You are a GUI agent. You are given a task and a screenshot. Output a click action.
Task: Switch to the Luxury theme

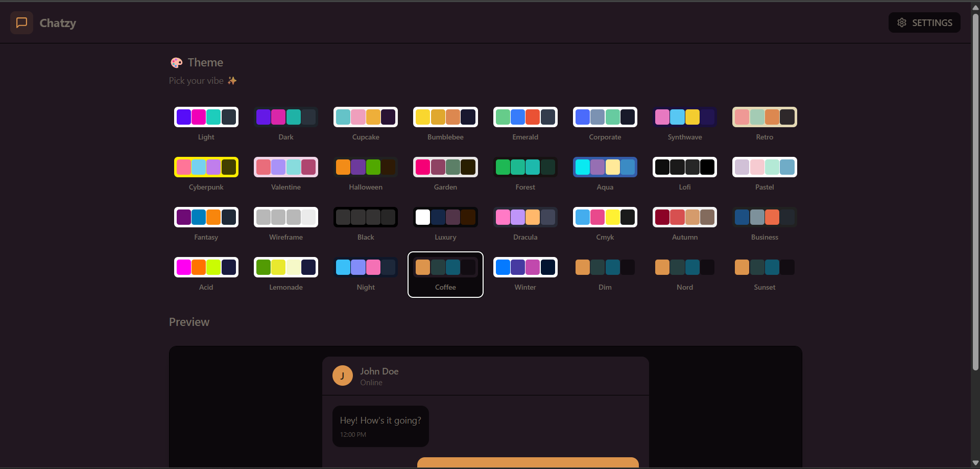(x=445, y=224)
